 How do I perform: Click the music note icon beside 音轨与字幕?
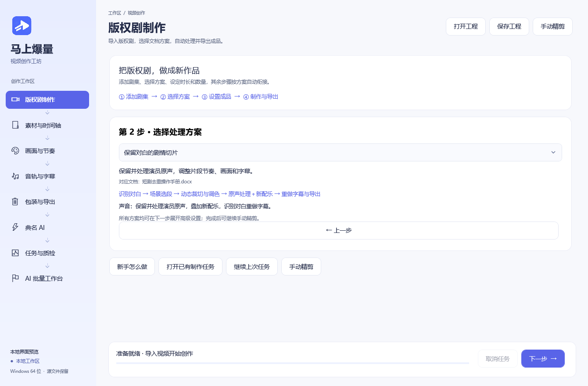pyautogui.click(x=15, y=176)
